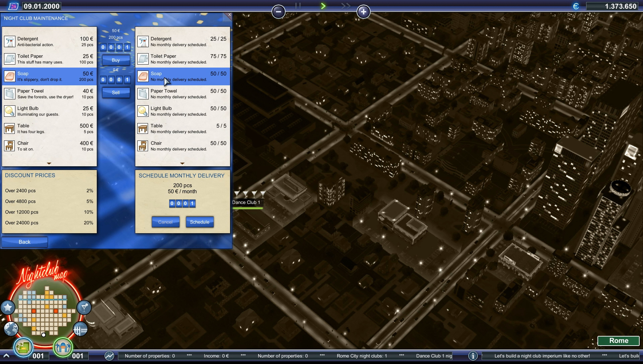This screenshot has height=364, width=643.
Task: Return with the Back button
Action: click(x=24, y=242)
